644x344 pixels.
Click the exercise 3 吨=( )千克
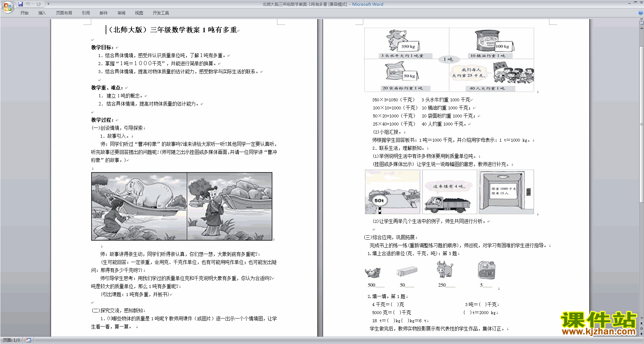coord(481,304)
